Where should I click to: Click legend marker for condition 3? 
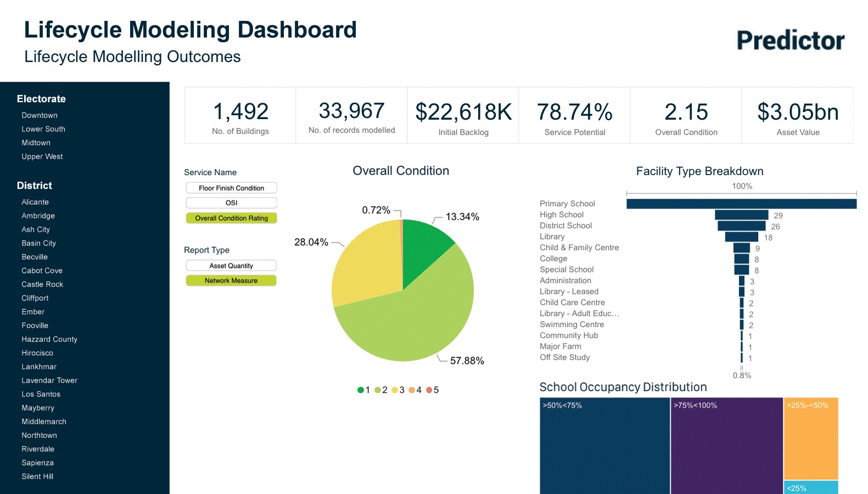pos(395,390)
